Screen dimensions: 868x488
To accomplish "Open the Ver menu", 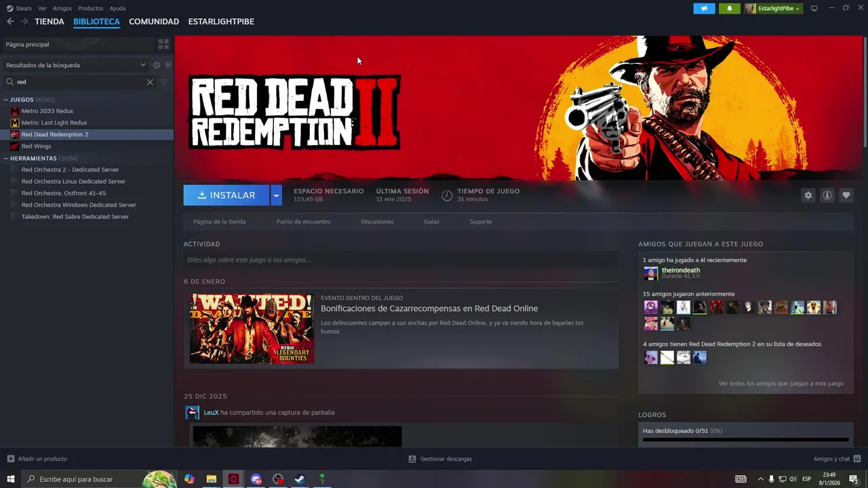I will [43, 8].
